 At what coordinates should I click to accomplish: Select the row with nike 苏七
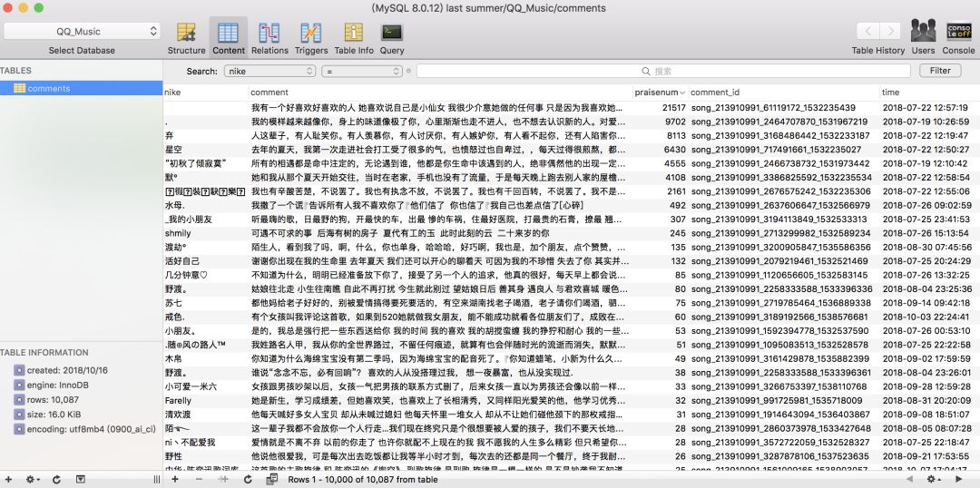pyautogui.click(x=572, y=303)
